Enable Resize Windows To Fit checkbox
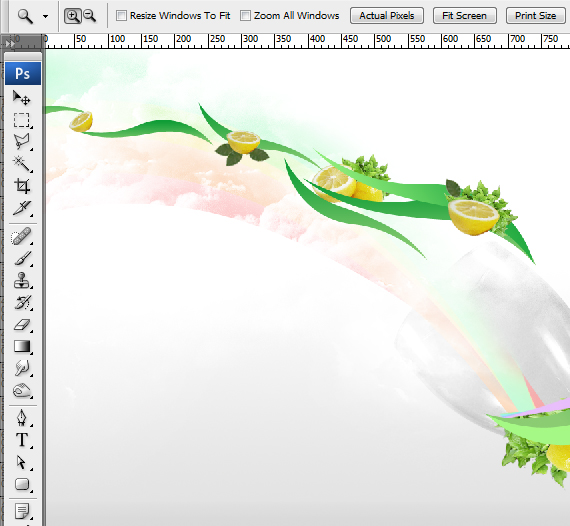 [x=121, y=16]
